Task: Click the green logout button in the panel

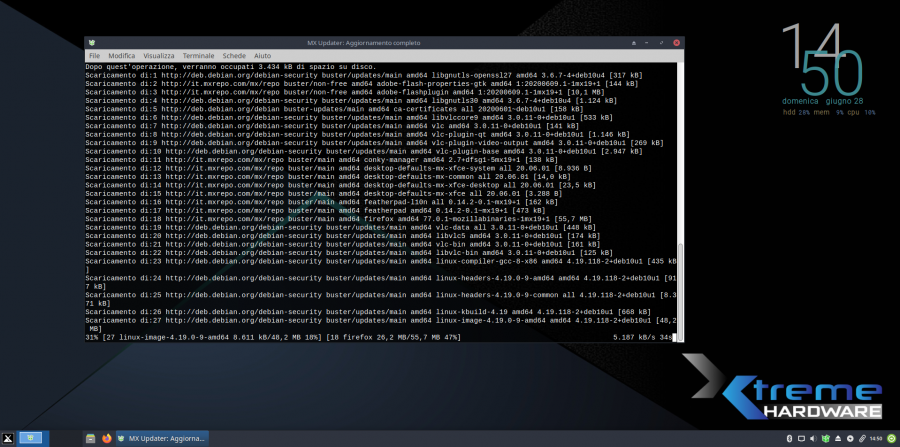Action: pos(891,438)
